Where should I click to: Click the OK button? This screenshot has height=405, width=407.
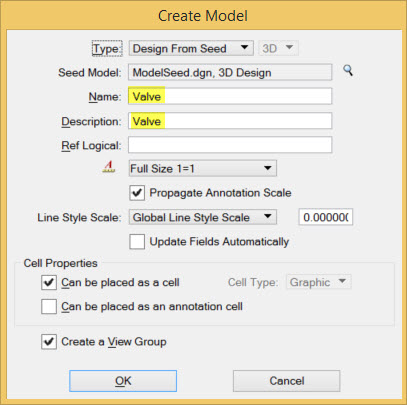(123, 381)
